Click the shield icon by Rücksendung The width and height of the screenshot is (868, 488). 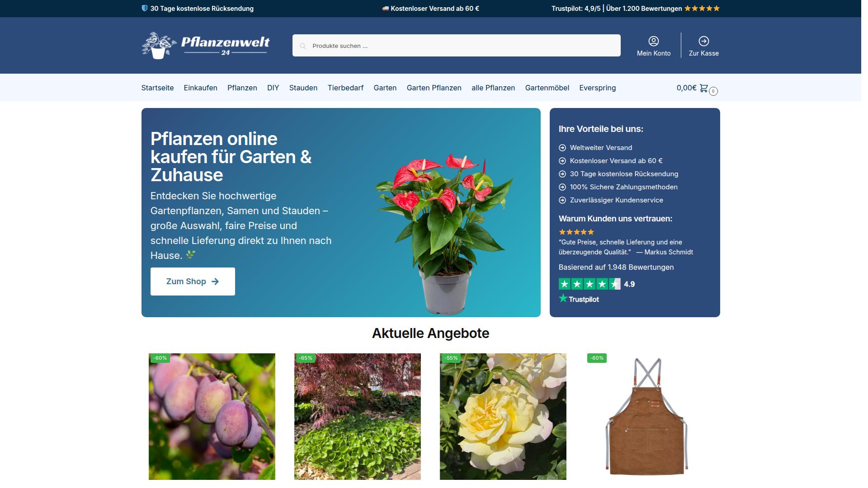[x=145, y=8]
